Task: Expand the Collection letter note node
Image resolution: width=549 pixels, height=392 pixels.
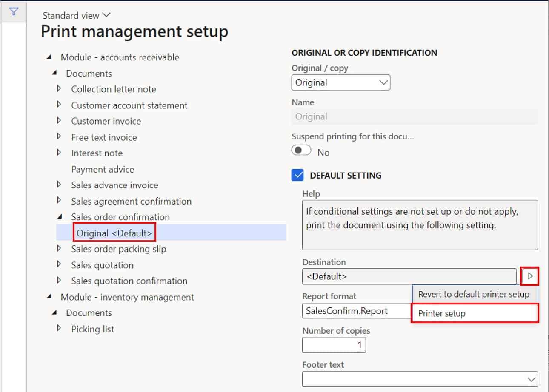Action: click(59, 89)
